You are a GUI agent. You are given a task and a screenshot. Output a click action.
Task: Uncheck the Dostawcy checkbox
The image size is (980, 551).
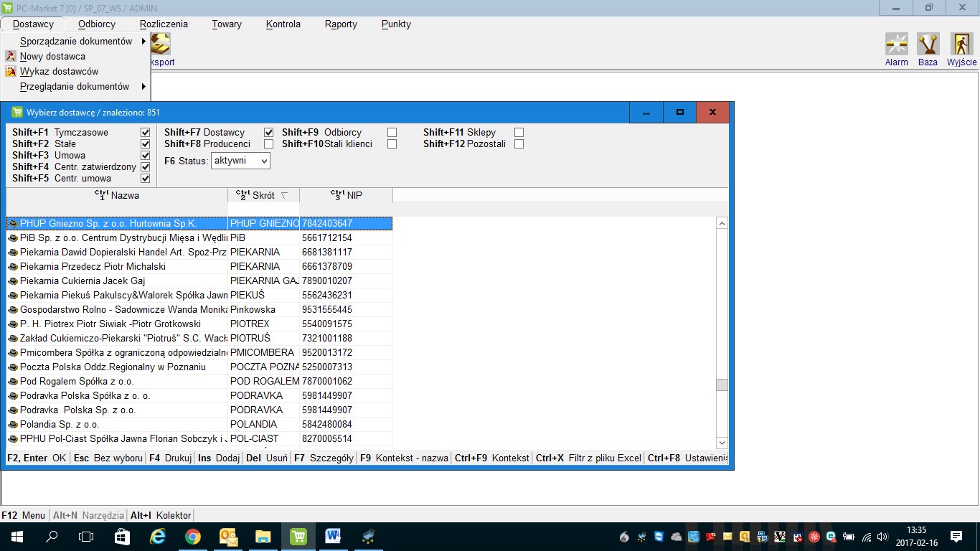tap(269, 133)
